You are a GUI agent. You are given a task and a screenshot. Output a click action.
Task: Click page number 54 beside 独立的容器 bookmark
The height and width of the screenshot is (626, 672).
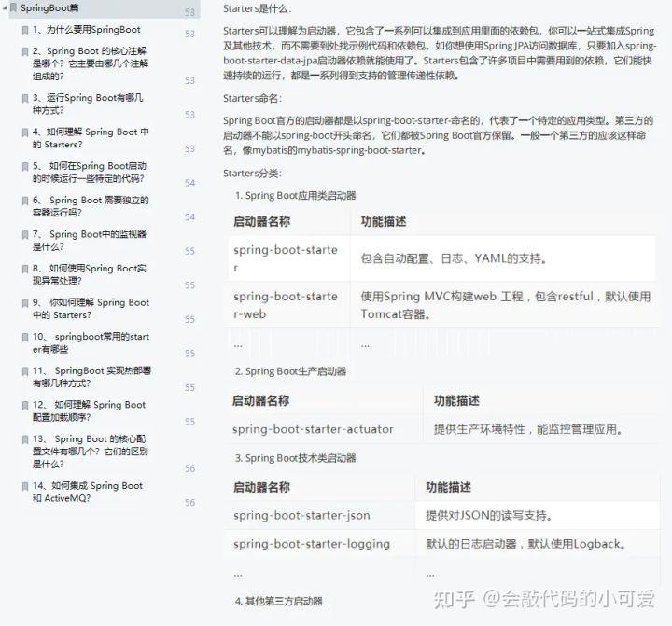click(x=189, y=217)
